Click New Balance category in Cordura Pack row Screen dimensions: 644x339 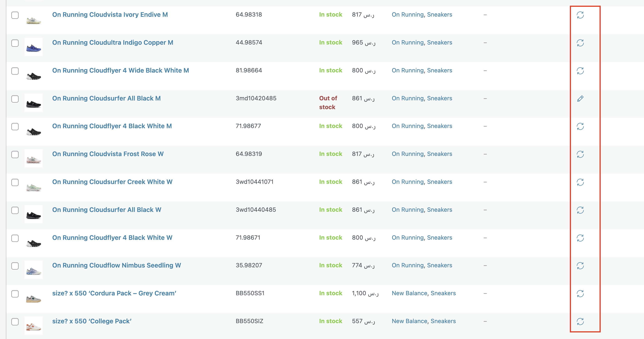(409, 293)
